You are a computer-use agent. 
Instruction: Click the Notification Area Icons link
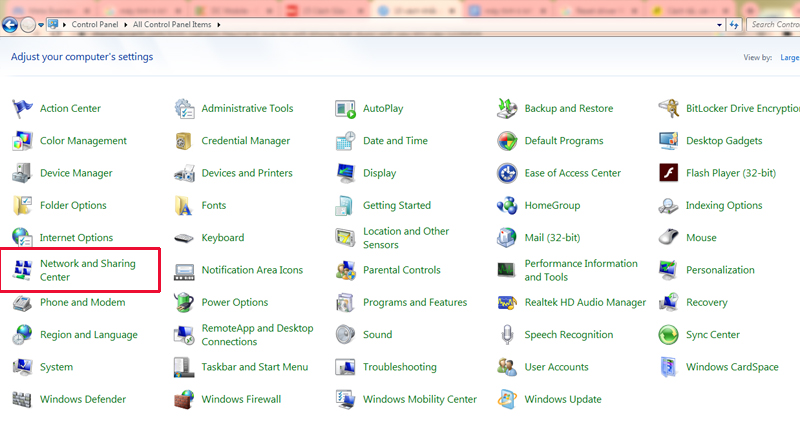click(252, 270)
